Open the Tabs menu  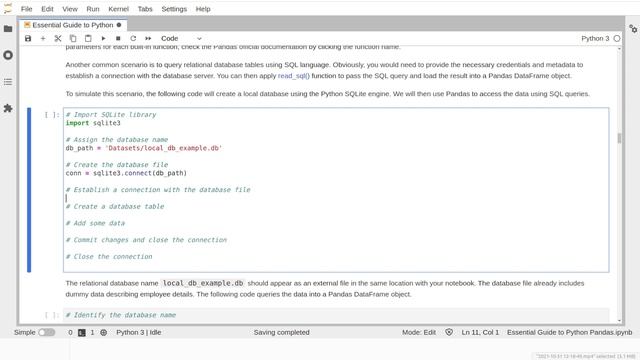pos(145,9)
